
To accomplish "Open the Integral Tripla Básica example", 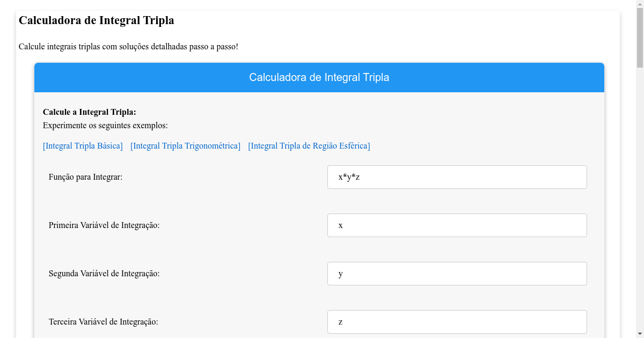I will (83, 146).
